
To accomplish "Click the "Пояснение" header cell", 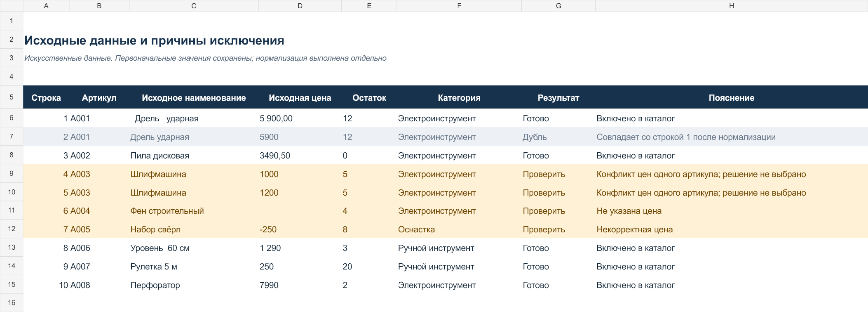I will tap(732, 98).
